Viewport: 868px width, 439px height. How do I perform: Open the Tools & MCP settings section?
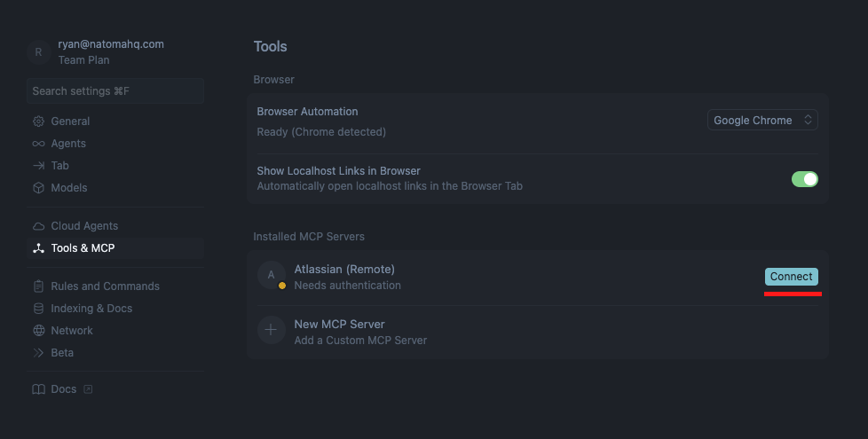point(83,248)
